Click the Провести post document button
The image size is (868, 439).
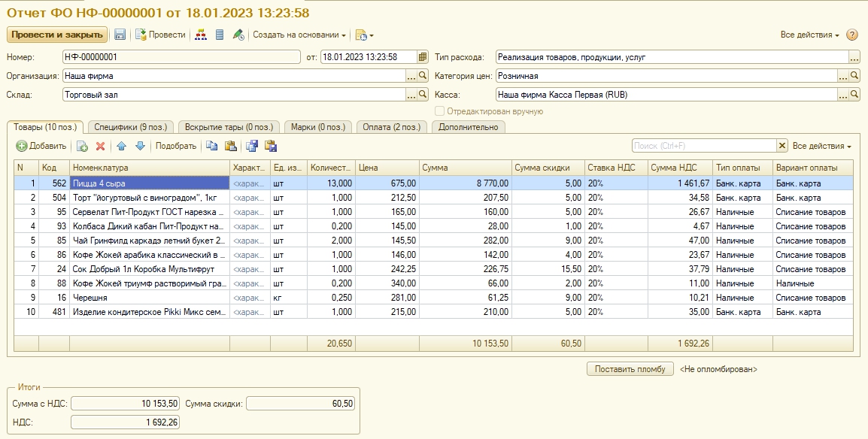click(x=160, y=35)
